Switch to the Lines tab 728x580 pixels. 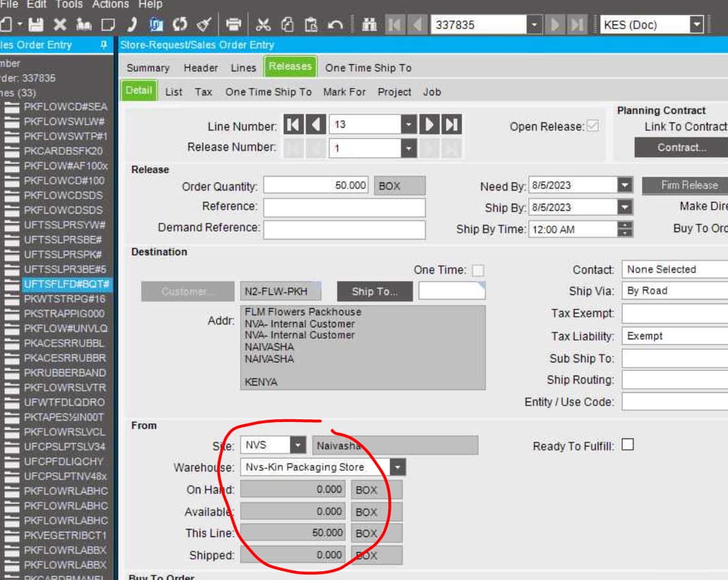point(243,68)
